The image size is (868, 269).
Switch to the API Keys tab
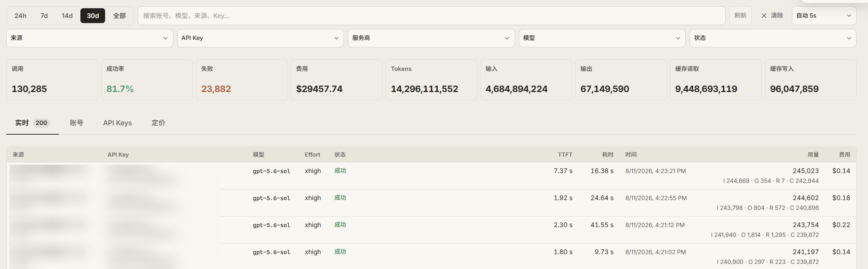118,123
